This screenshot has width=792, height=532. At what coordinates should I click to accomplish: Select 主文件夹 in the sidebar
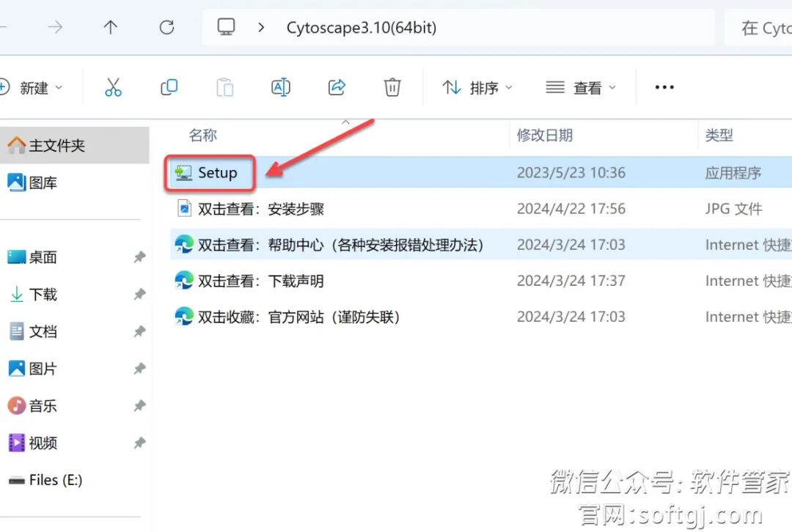tap(74, 145)
